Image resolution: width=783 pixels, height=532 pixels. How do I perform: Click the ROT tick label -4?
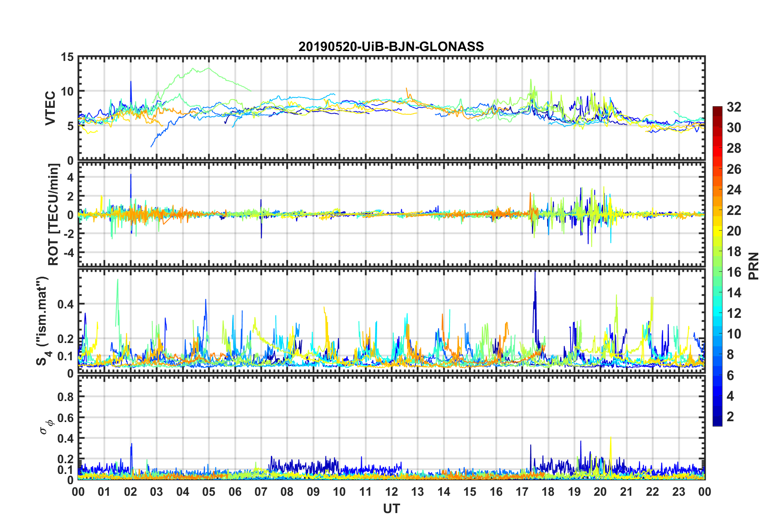69,252
